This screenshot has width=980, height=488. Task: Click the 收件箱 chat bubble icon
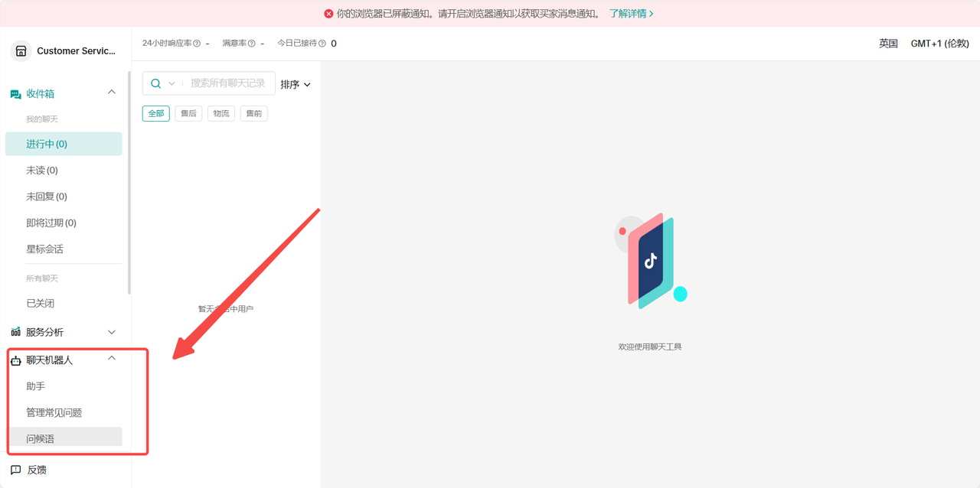pos(17,93)
